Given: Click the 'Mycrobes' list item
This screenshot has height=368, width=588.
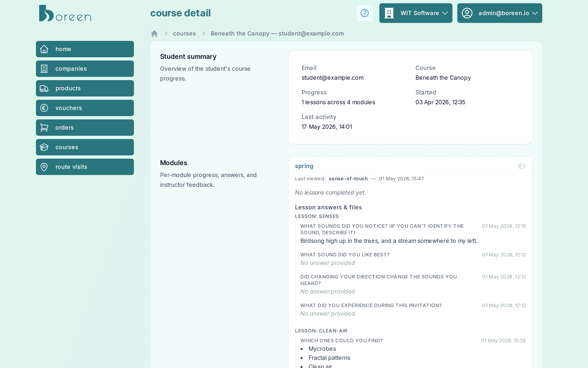Looking at the screenshot, I should 322,349.
